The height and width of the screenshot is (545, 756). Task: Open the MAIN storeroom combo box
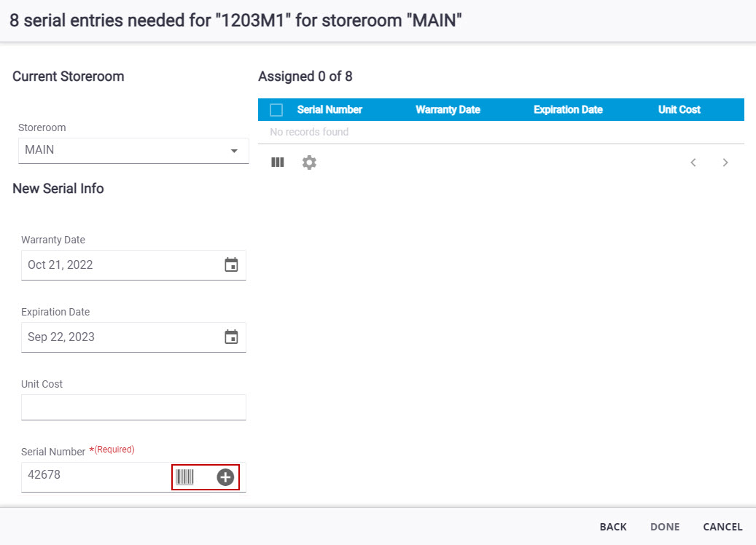click(124, 151)
